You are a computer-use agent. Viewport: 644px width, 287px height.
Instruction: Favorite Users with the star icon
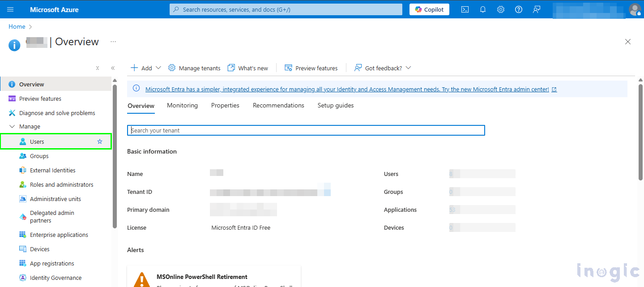tap(100, 141)
